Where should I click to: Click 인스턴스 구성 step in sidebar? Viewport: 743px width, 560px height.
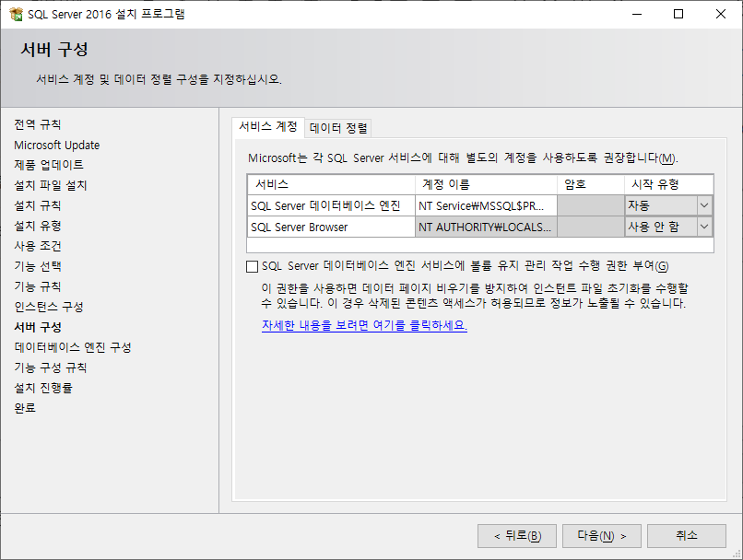(x=49, y=308)
